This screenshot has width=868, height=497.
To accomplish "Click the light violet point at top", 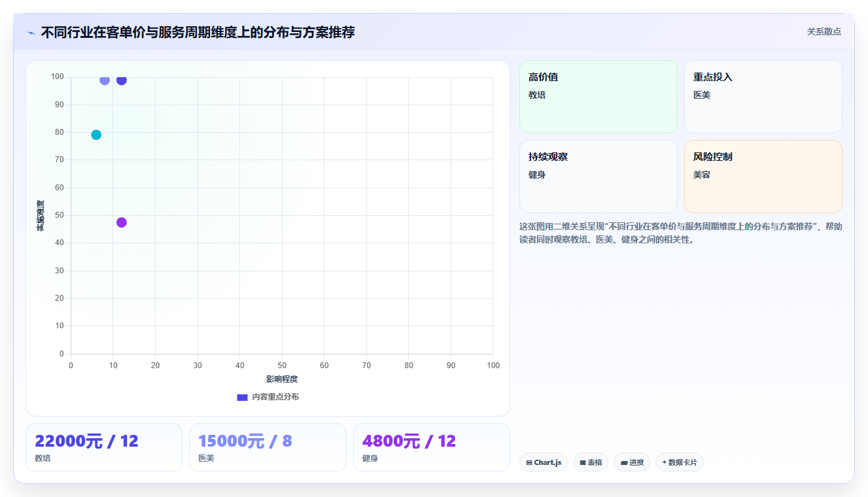I will pyautogui.click(x=105, y=80).
